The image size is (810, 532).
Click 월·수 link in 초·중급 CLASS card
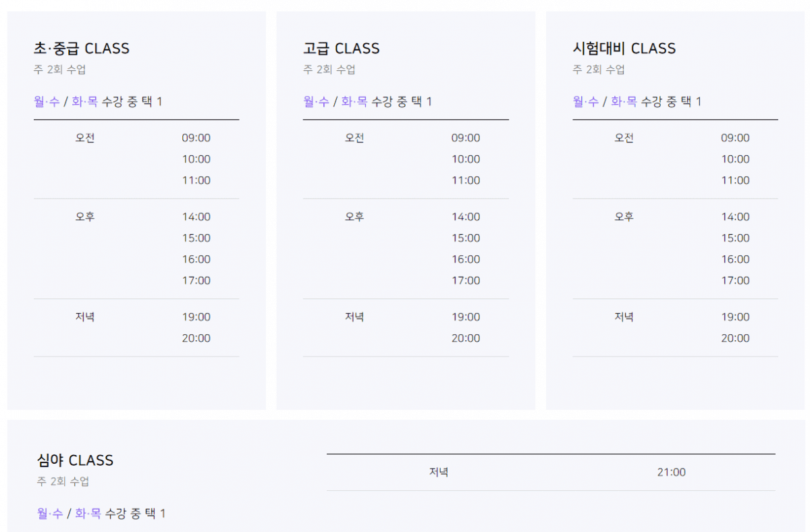(47, 102)
